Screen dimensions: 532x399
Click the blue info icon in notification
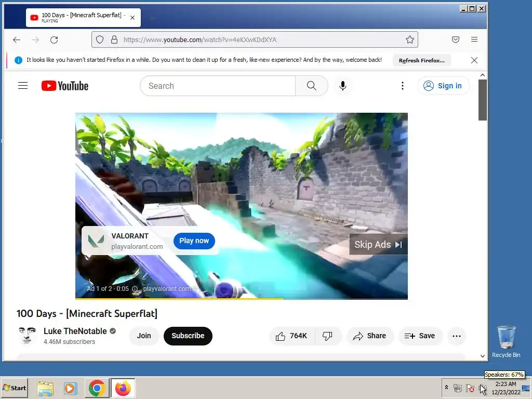click(18, 60)
